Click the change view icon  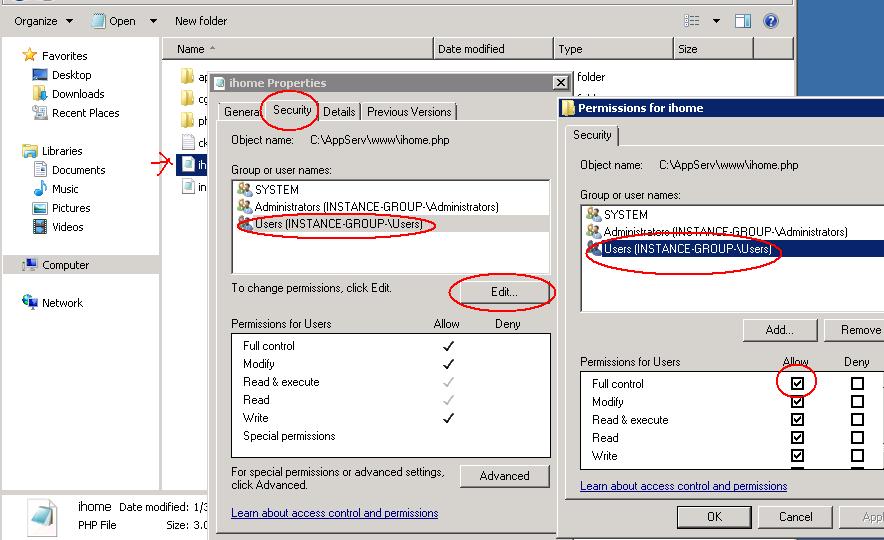[x=692, y=20]
